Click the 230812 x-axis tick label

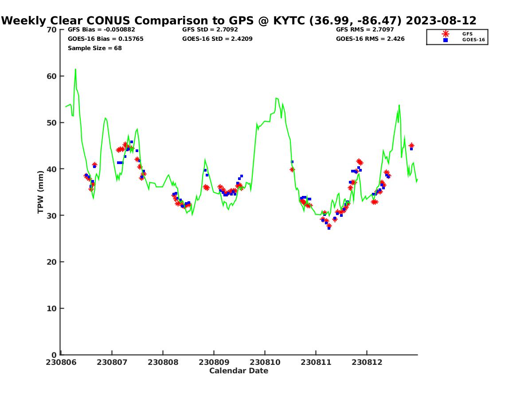click(367, 362)
